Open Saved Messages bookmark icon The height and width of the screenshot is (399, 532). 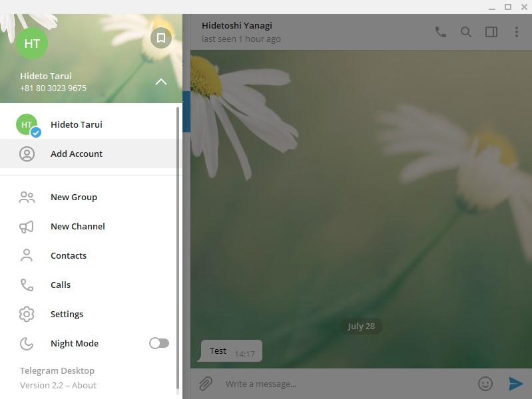click(x=161, y=38)
